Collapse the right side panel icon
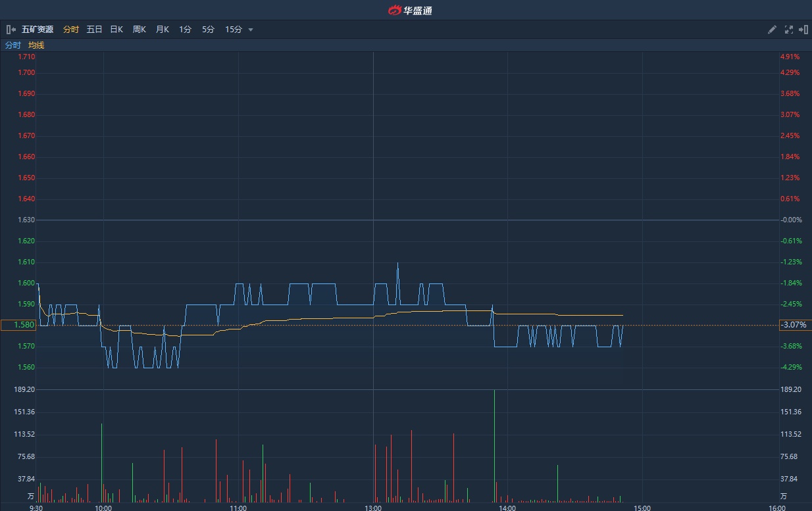 pyautogui.click(x=803, y=30)
